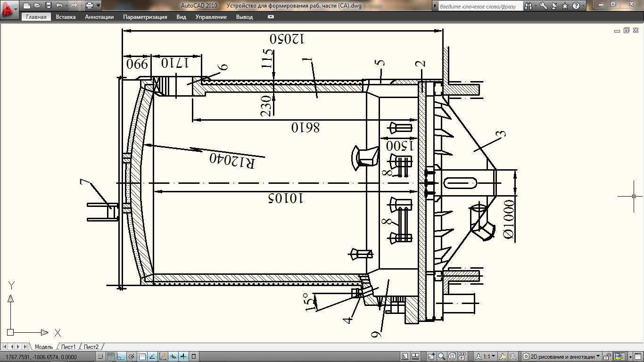Open the annotation scale 1:1 dropdown
Screen dimensions: 644x362
click(494, 356)
